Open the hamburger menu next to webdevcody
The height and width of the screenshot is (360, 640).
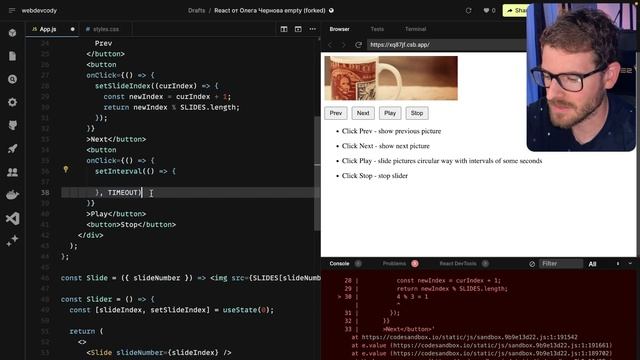pos(12,11)
